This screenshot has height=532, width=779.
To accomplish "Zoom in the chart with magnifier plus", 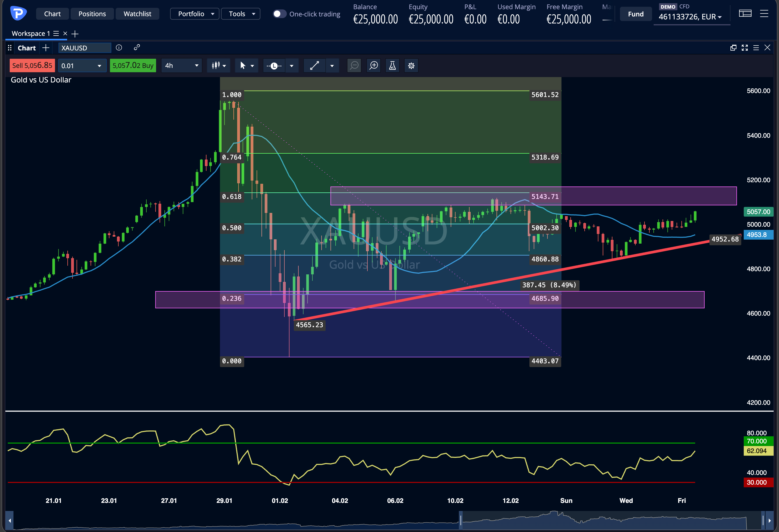I will point(373,66).
